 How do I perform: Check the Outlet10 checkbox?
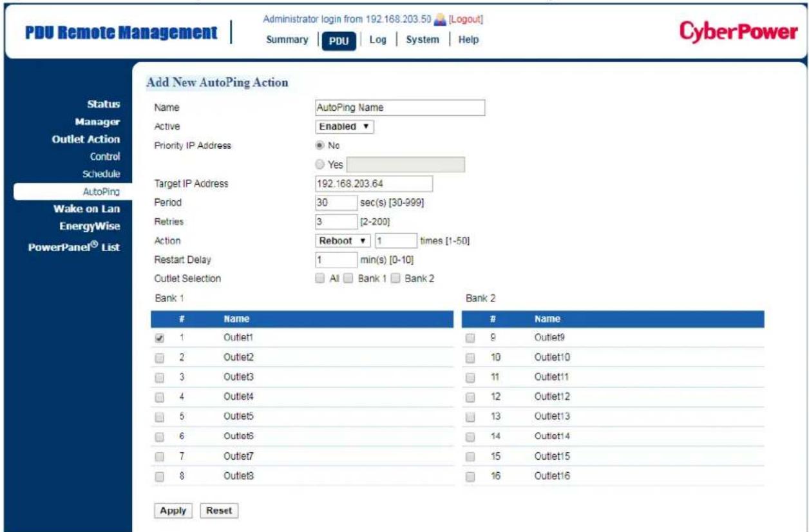pyautogui.click(x=471, y=358)
